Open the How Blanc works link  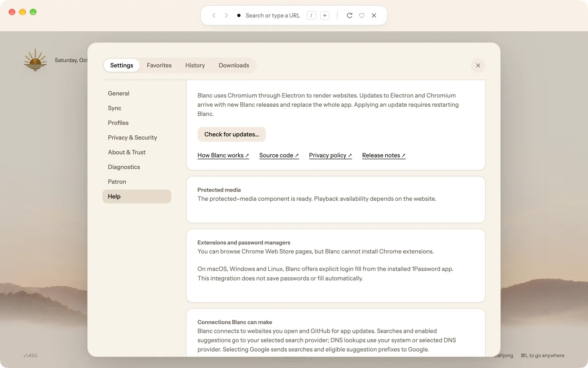tap(223, 155)
